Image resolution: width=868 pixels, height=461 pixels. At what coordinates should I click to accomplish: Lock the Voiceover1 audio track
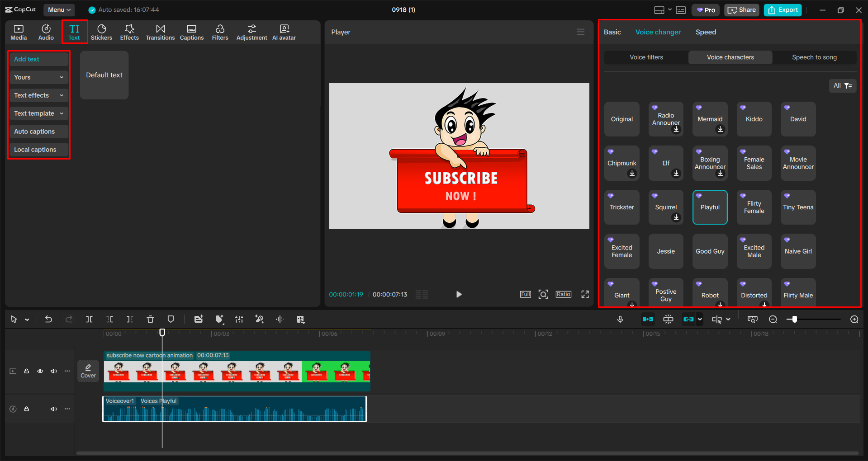click(x=27, y=409)
